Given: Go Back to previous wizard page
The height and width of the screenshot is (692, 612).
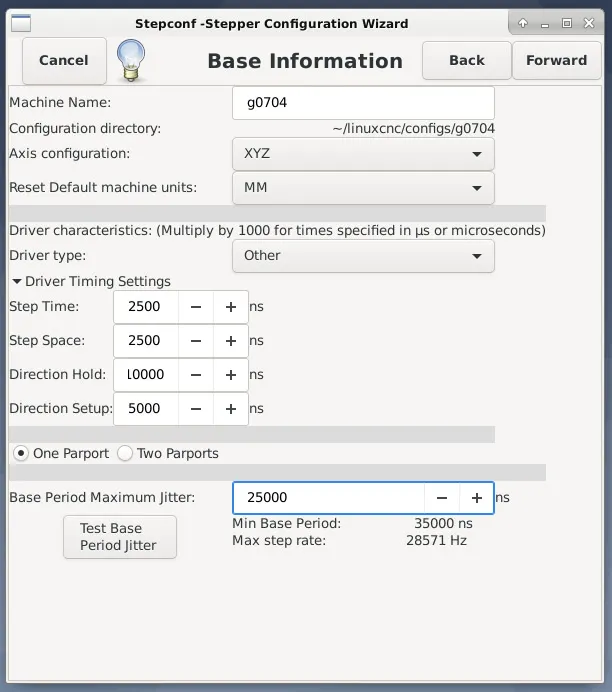Looking at the screenshot, I should 466,60.
